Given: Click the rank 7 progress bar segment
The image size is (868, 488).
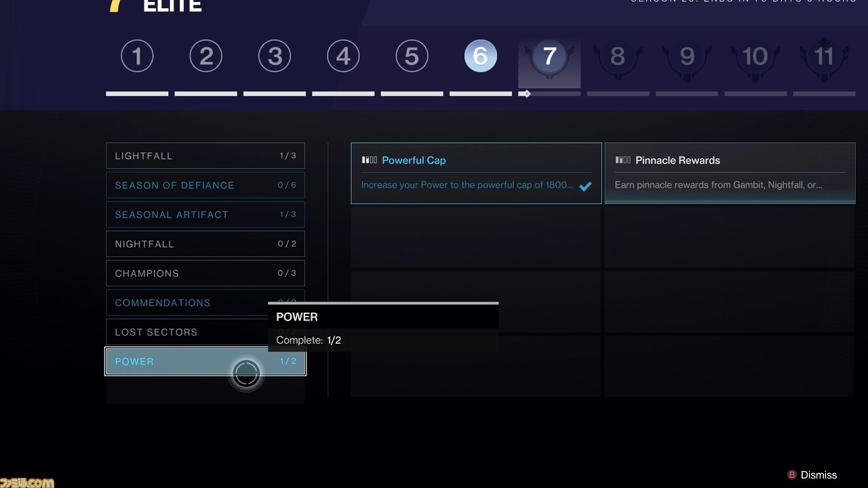Looking at the screenshot, I should coord(549,94).
